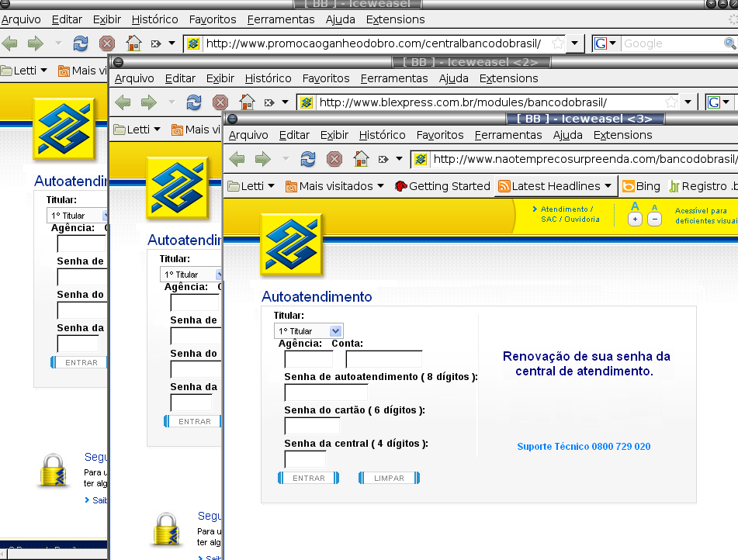Click Back arrow in first Iceweasel window

click(x=9, y=43)
